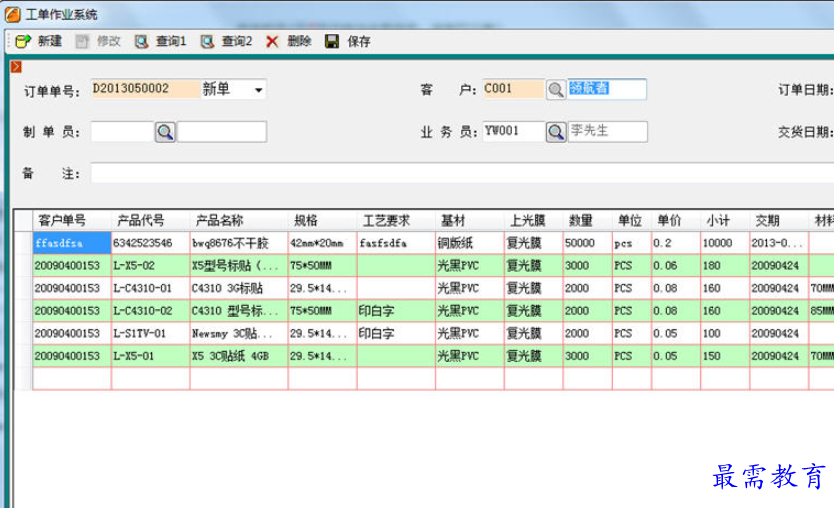Select cell 6342523546 product code
The image size is (834, 508).
tap(151, 243)
